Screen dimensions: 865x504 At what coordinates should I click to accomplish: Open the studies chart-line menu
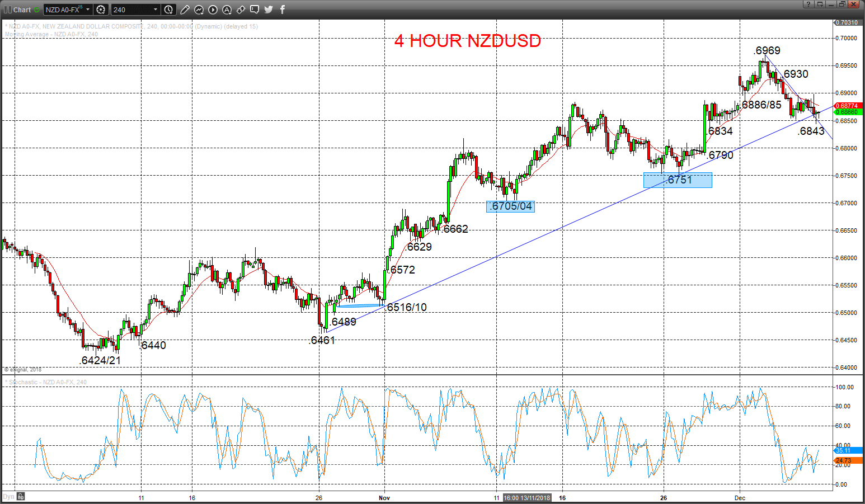coord(199,10)
